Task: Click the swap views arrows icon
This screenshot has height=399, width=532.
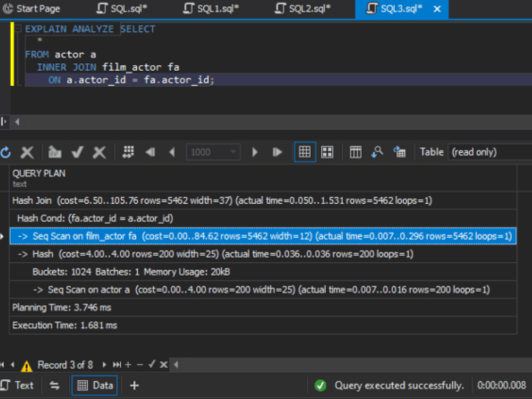Action: coord(54,385)
